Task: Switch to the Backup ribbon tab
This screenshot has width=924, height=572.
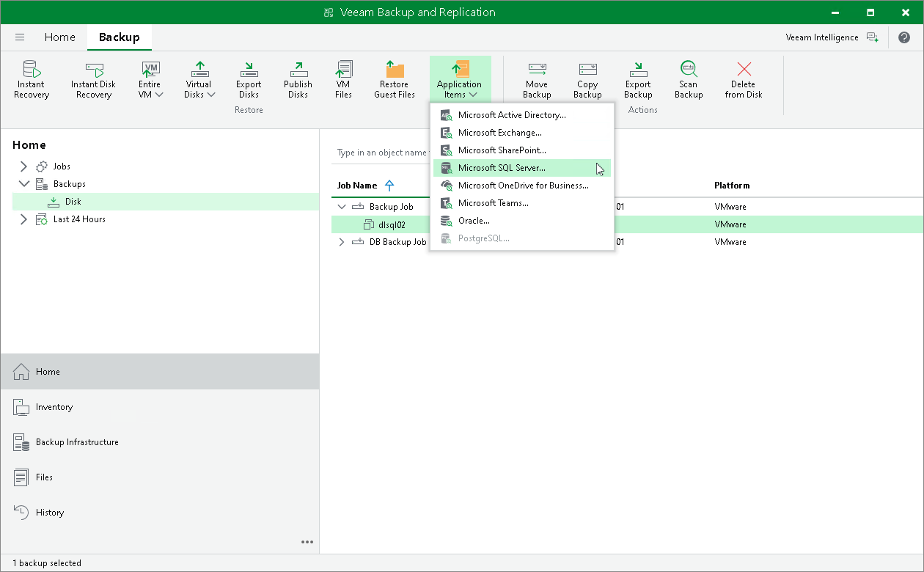Action: click(x=119, y=37)
